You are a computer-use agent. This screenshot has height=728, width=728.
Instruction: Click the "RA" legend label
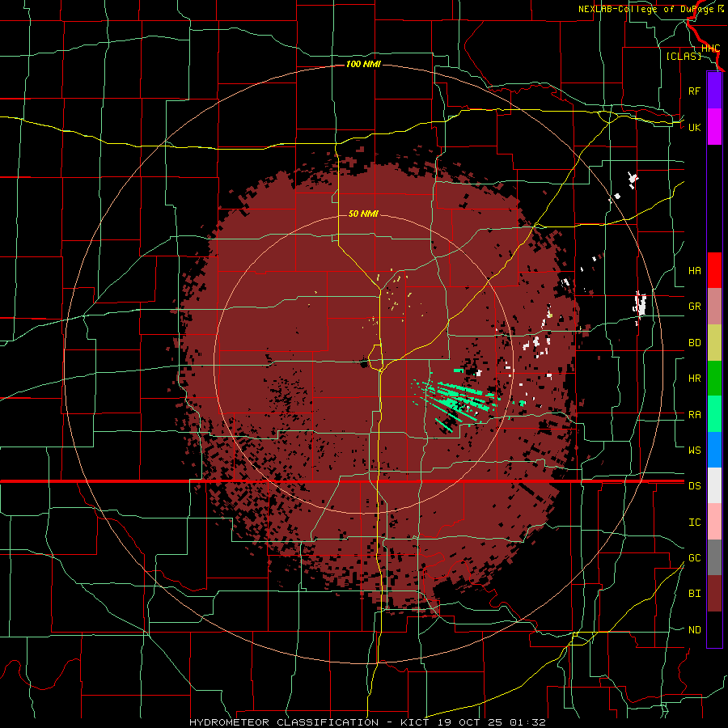coord(694,415)
